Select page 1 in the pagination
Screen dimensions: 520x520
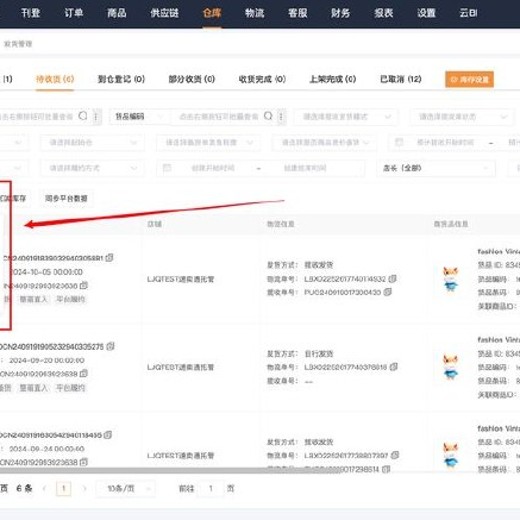tap(64, 489)
